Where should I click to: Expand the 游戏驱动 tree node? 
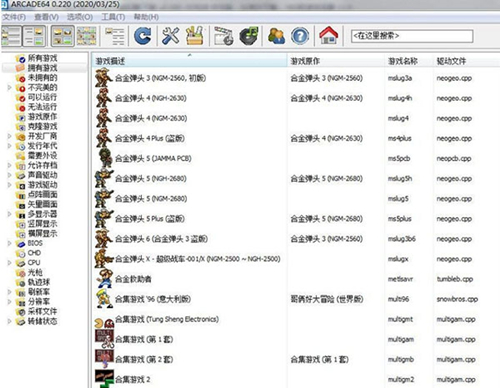(9, 185)
